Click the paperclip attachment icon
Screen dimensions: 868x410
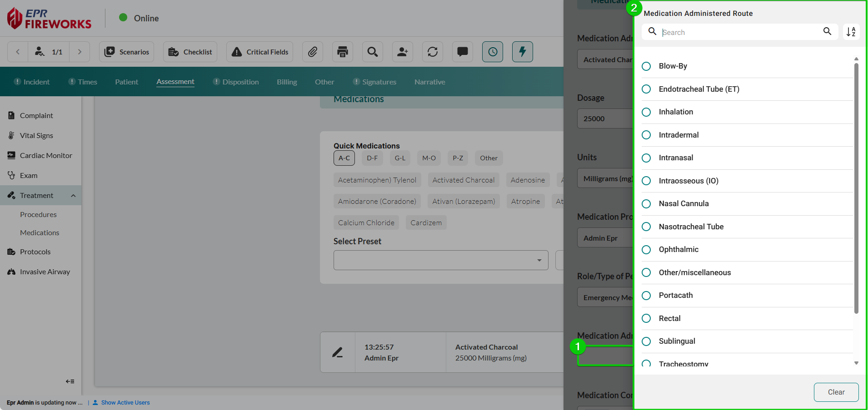tap(313, 52)
